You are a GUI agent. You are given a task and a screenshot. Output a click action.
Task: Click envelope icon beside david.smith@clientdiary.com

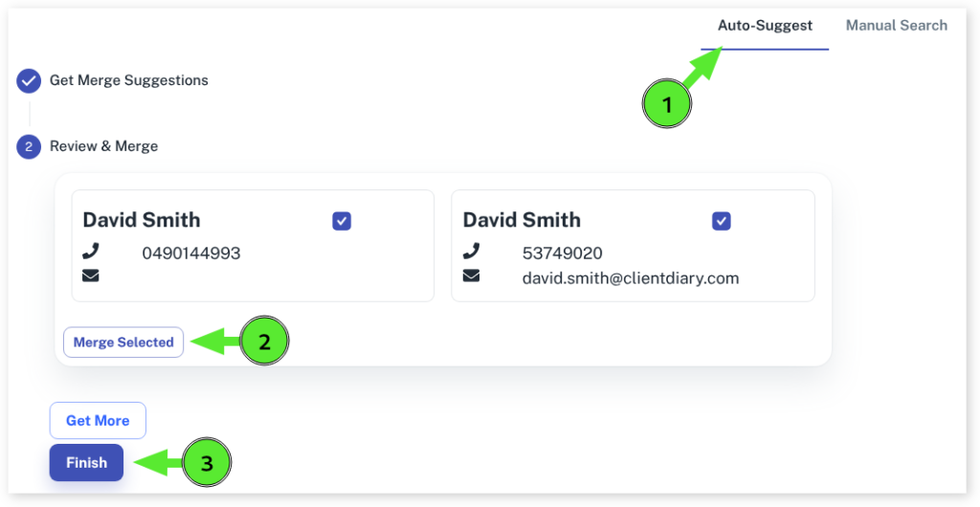point(471,276)
